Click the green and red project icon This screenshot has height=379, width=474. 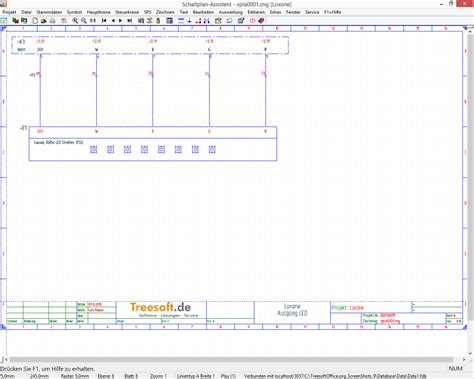coord(15,21)
